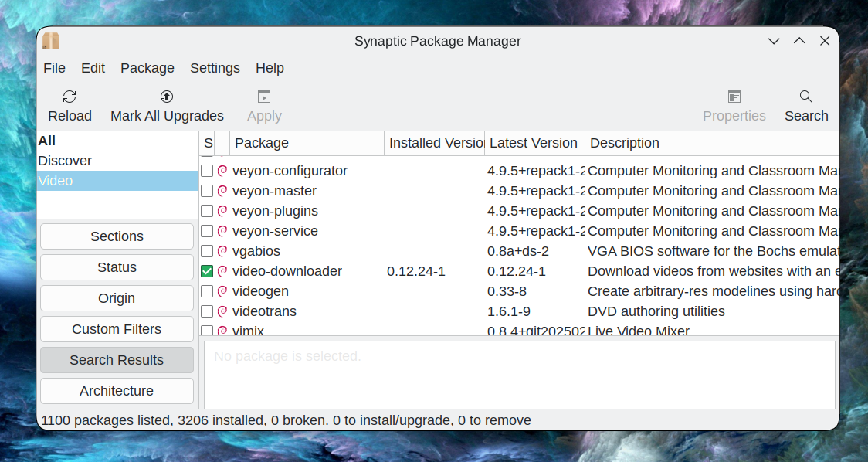Image resolution: width=868 pixels, height=462 pixels.
Task: Open the File menu
Action: coord(54,67)
